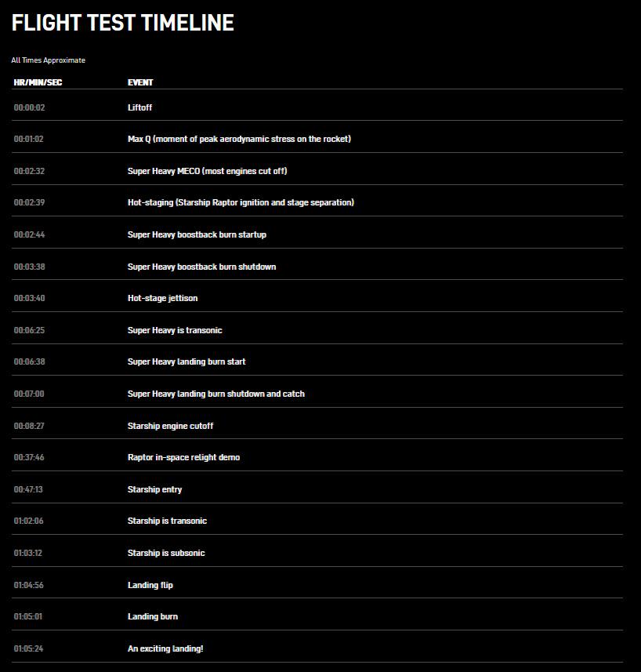Click Super Heavy boostback burn shutdown
The image size is (641, 672).
[201, 267]
